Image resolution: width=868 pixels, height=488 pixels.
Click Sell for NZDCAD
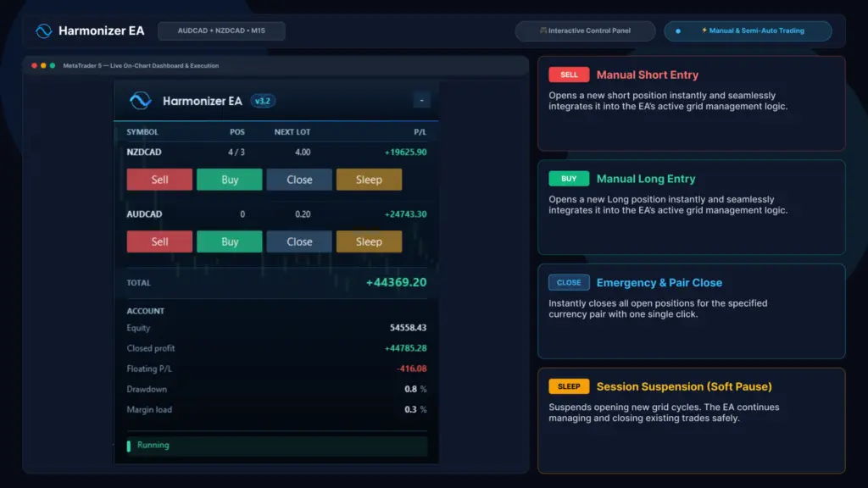pyautogui.click(x=159, y=180)
